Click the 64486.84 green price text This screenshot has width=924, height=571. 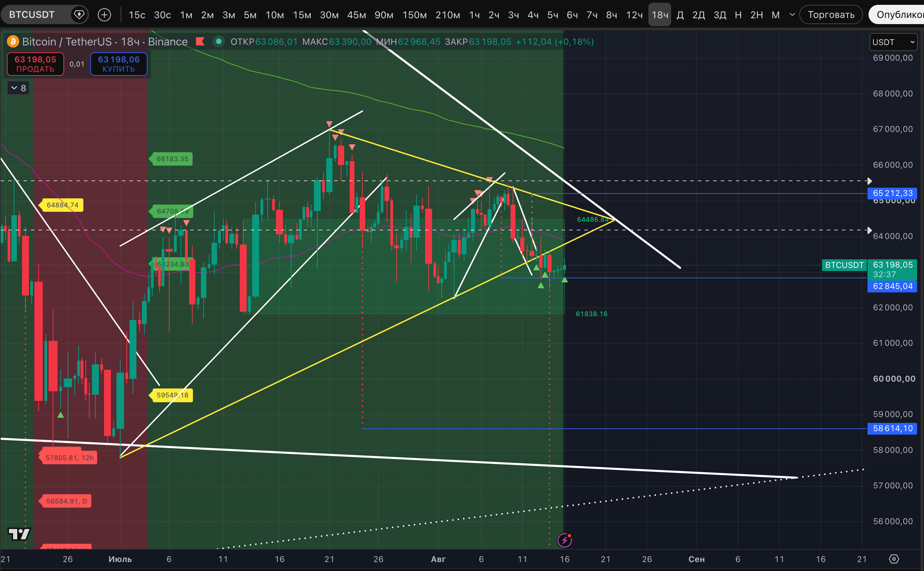(x=593, y=219)
